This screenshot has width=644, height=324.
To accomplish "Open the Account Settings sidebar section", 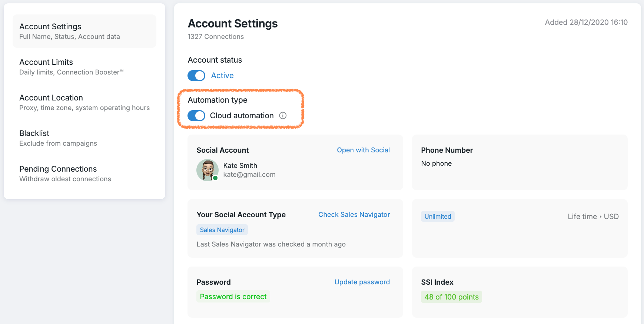I will 84,31.
